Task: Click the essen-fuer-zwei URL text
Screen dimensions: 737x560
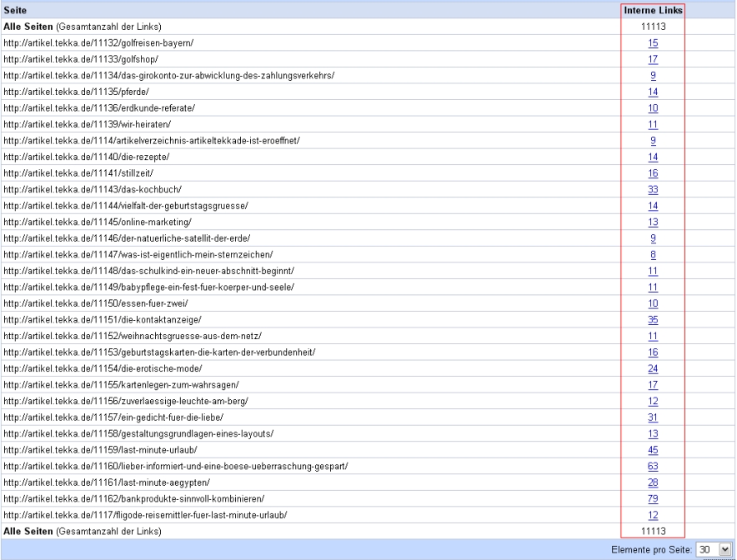Action: click(95, 303)
